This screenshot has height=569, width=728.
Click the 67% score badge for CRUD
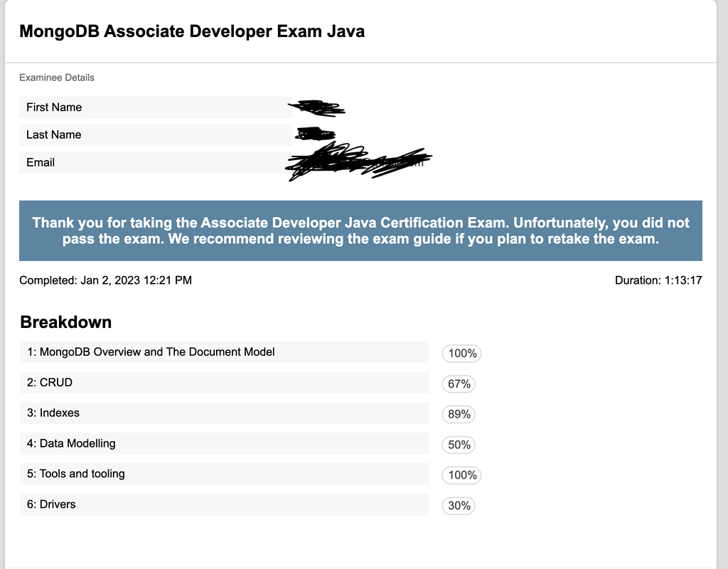coord(459,384)
